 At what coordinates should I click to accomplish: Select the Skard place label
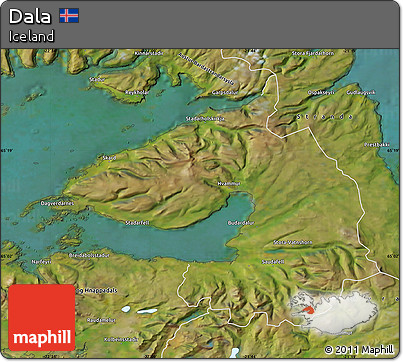click(x=109, y=158)
